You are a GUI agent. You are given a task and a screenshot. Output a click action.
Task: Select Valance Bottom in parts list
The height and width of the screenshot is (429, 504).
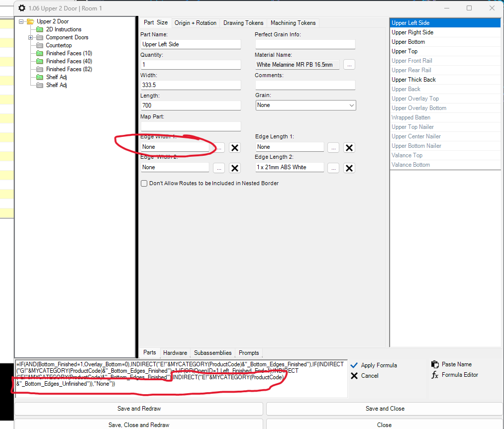[x=445, y=165]
